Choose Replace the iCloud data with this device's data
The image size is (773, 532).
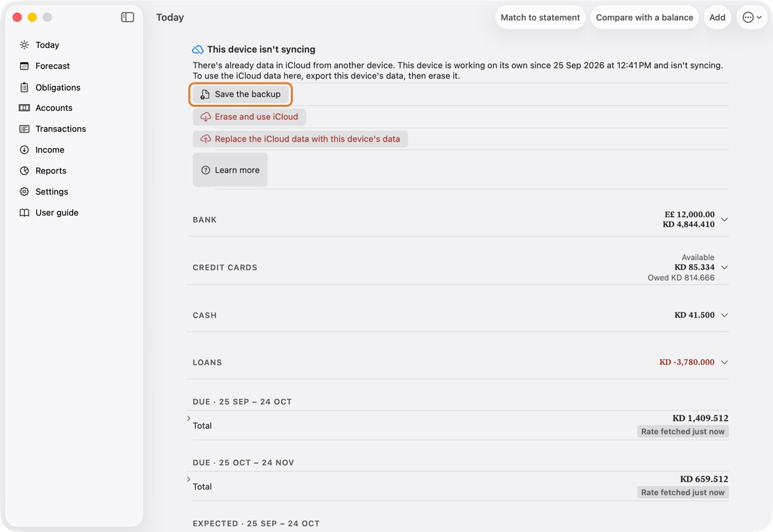[300, 139]
